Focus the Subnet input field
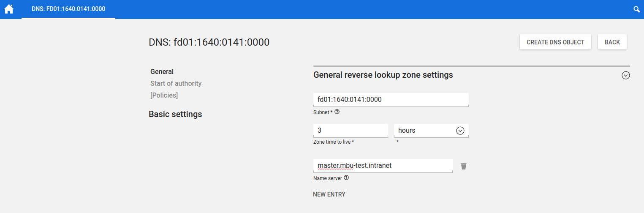Viewport: 644px width, 213px height. pyautogui.click(x=391, y=100)
